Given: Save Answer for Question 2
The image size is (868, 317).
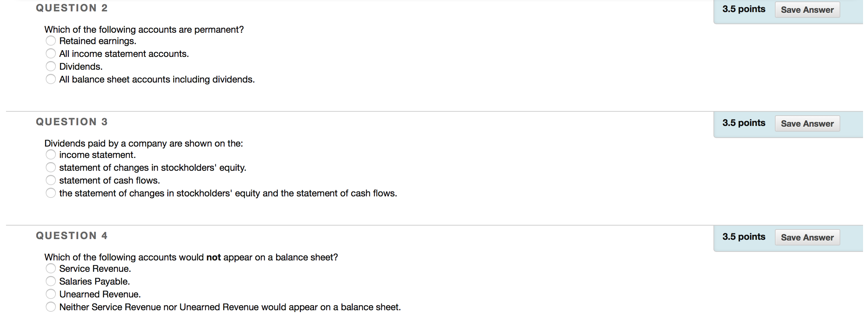Looking at the screenshot, I should [808, 10].
